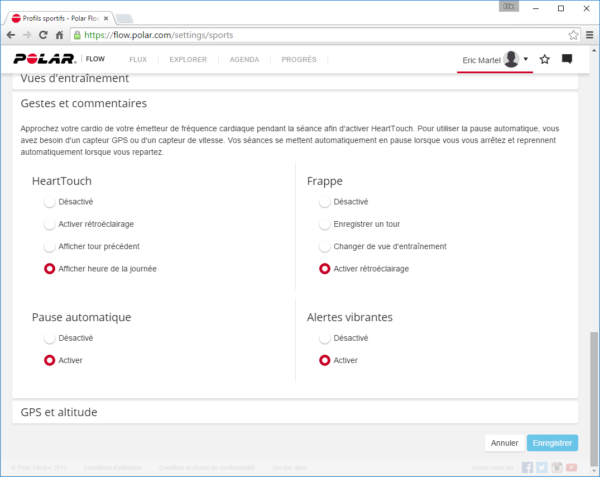This screenshot has height=477, width=600.
Task: Collapse the Gestes et commentaires section
Action: [x=84, y=103]
